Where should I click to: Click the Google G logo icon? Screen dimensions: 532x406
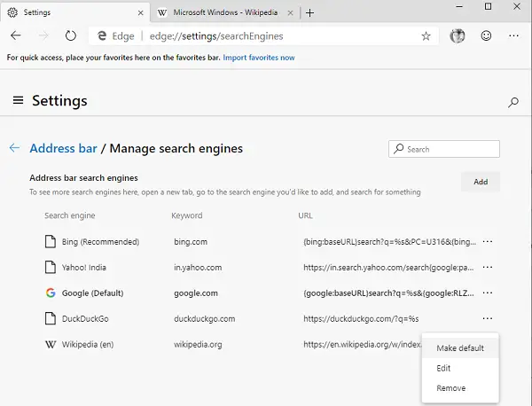51,293
